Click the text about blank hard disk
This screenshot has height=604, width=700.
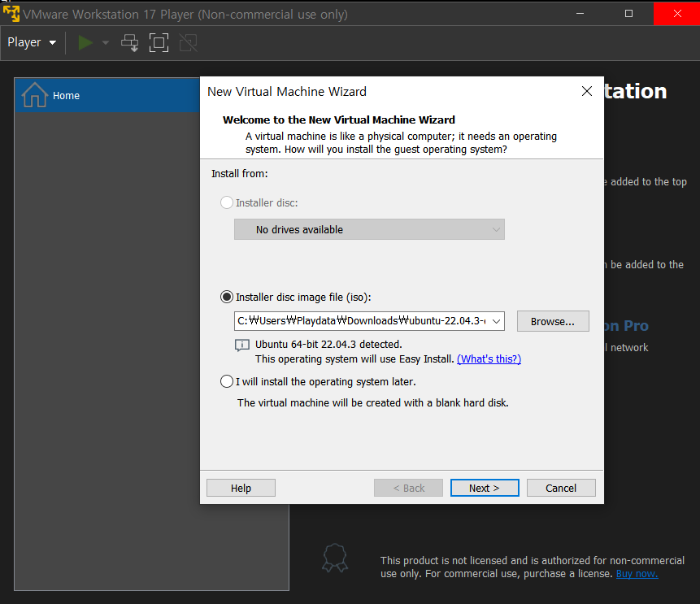point(373,402)
